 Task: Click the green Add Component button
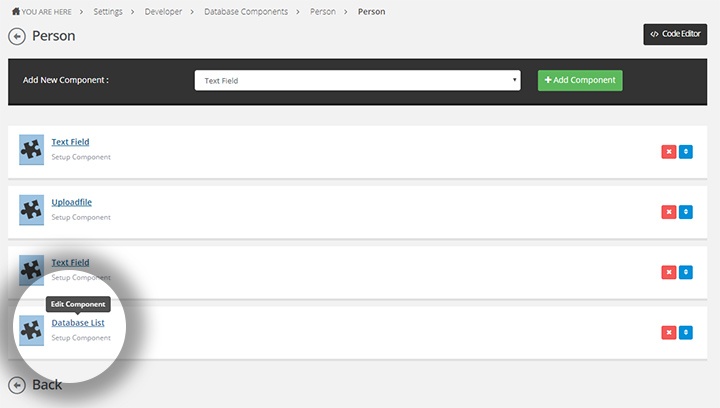580,80
